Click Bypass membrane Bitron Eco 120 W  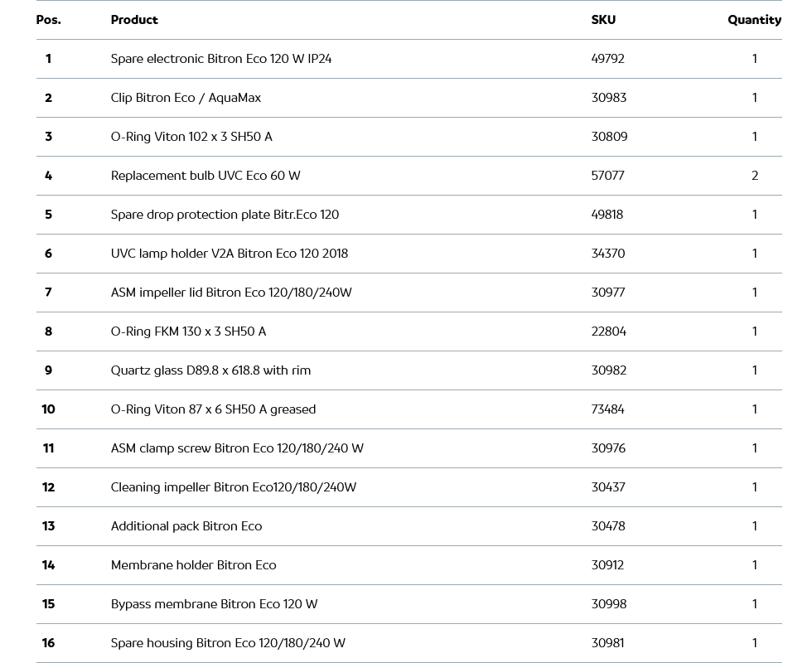pyautogui.click(x=214, y=604)
